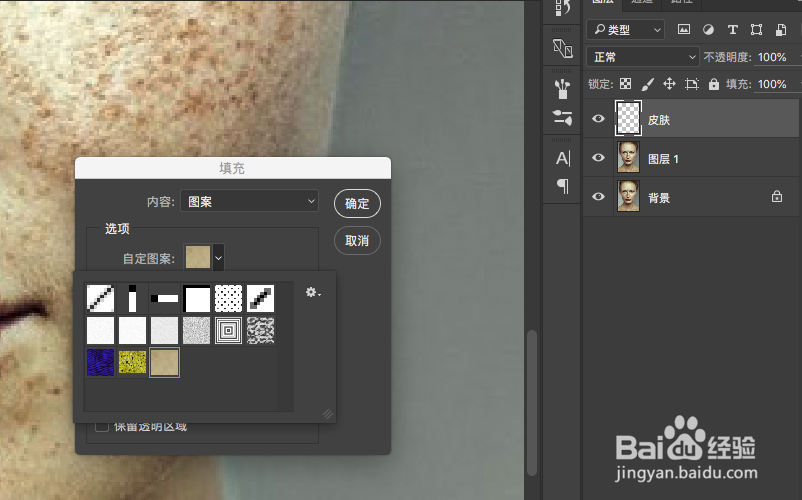Select the 背景 layer thumbnail
802x500 pixels.
click(628, 196)
